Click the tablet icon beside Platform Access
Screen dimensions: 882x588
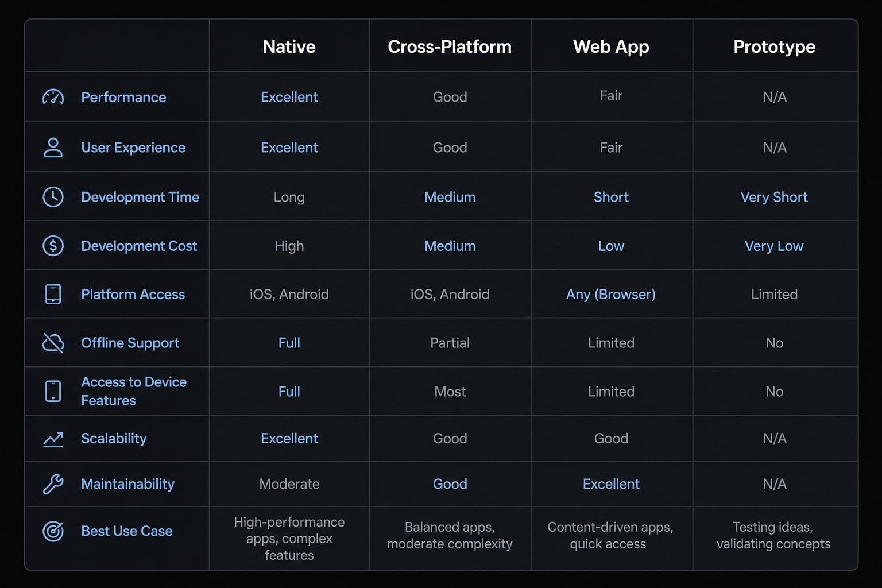point(53,294)
